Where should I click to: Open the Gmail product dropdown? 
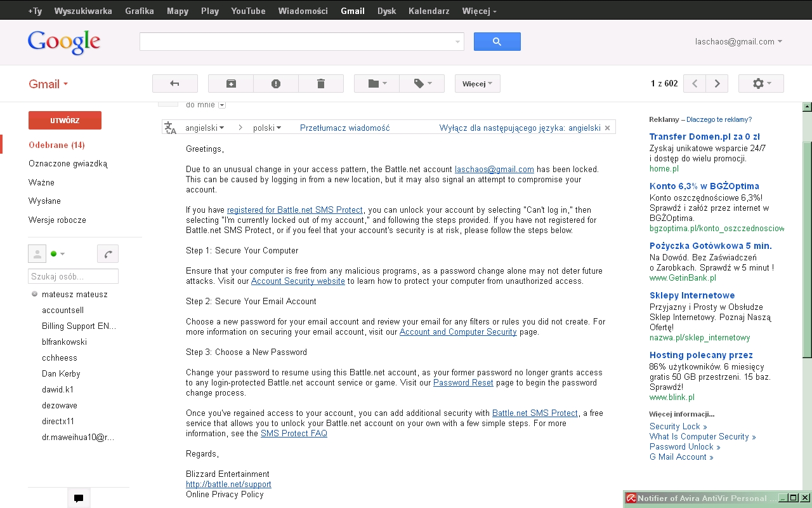[48, 84]
